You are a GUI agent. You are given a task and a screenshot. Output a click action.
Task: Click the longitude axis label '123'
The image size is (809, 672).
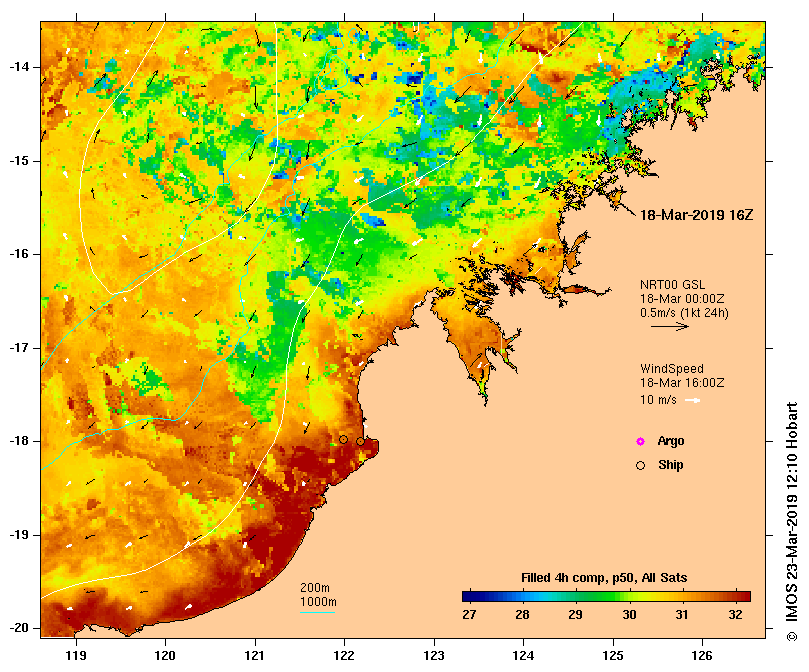[434, 656]
